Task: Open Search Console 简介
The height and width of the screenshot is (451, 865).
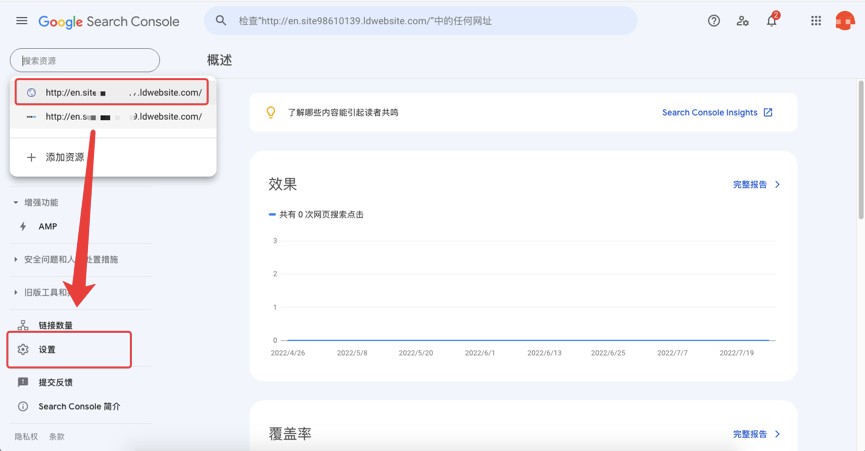Action: 81,406
